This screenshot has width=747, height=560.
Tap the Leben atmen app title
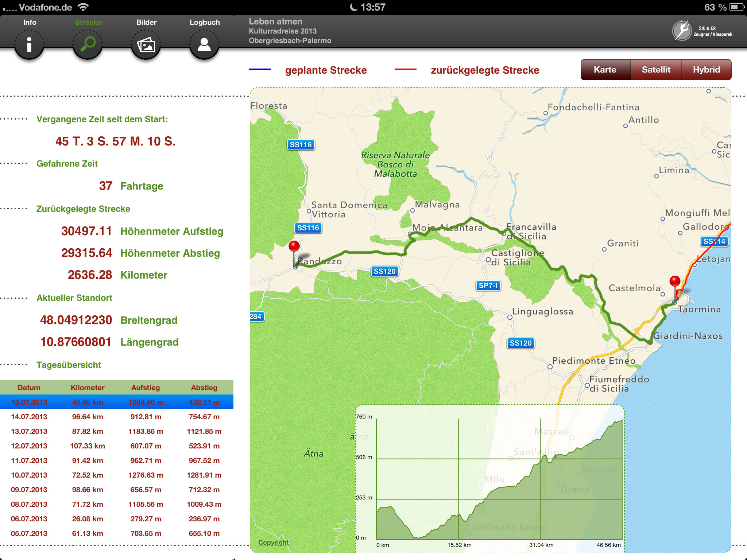tap(275, 22)
